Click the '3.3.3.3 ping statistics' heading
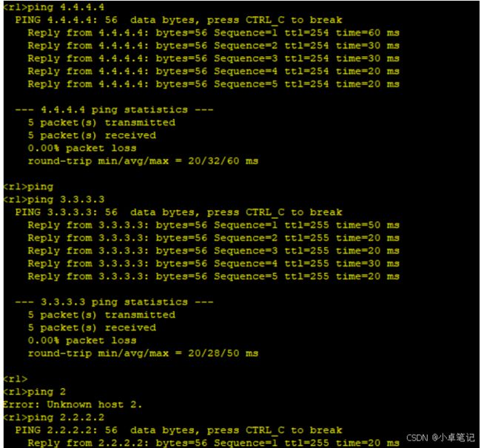Screen dimensions: 481x448 [114, 302]
